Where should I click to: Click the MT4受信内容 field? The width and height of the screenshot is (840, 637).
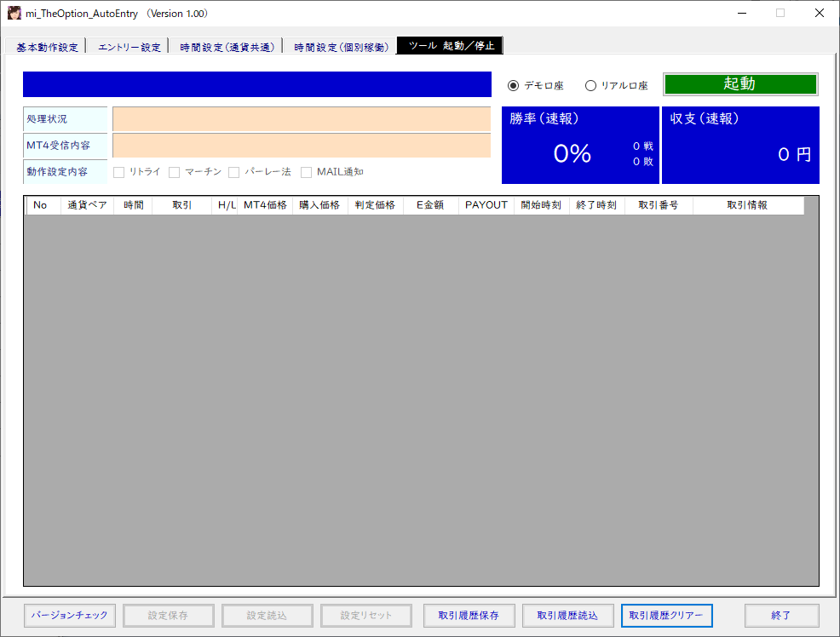pyautogui.click(x=302, y=146)
